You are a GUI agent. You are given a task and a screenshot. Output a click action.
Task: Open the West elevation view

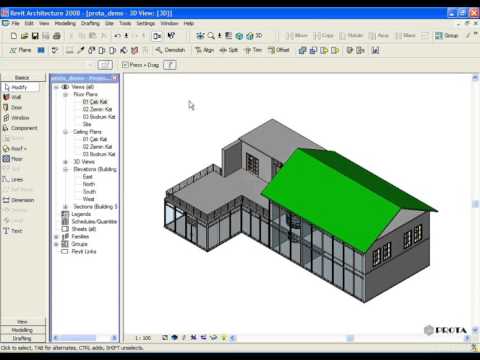coord(88,199)
